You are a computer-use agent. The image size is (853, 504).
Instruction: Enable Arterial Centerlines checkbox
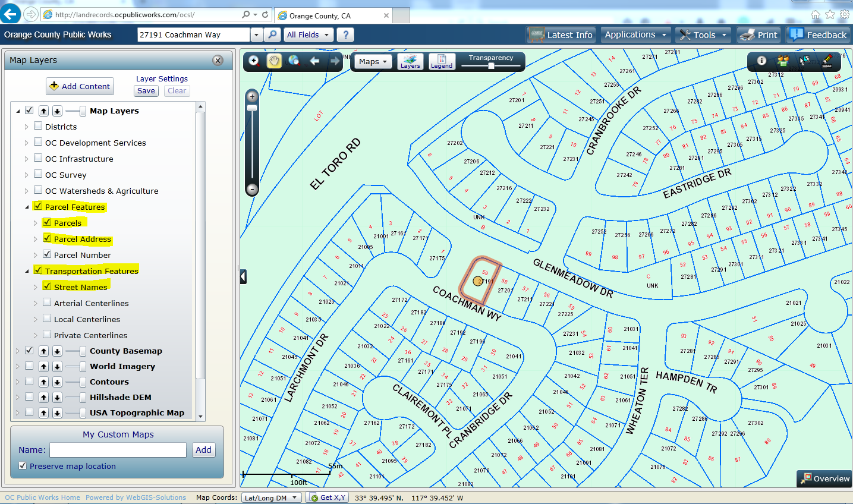[47, 303]
